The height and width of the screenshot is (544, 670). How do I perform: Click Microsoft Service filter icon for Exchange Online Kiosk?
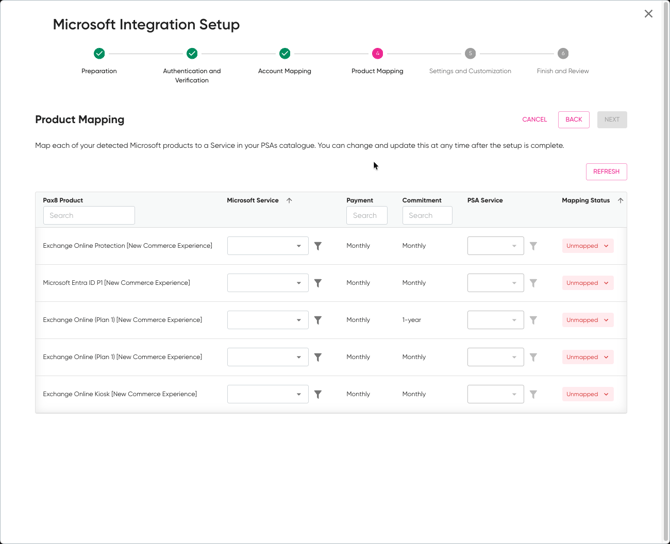[x=318, y=394]
